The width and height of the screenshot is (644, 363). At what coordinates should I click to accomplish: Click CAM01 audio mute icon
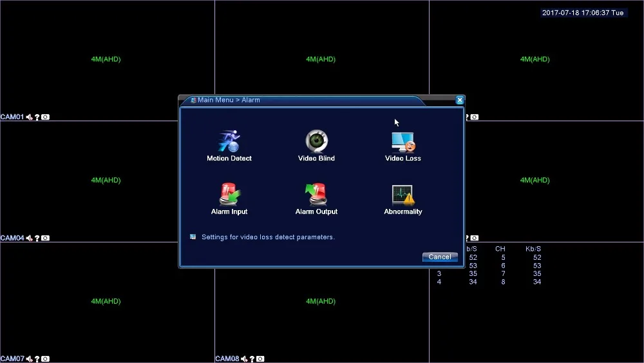29,117
